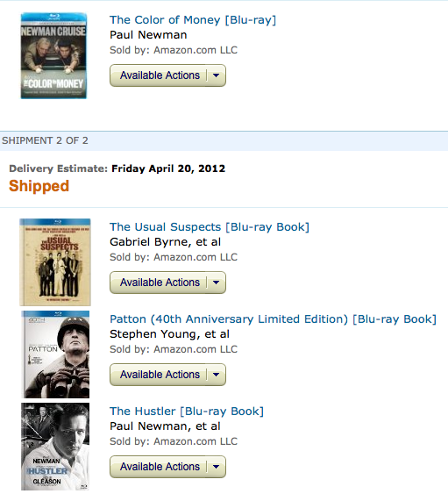The image size is (448, 501).
Task: Expand dropdown arrow beside Patton actions
Action: 217,375
